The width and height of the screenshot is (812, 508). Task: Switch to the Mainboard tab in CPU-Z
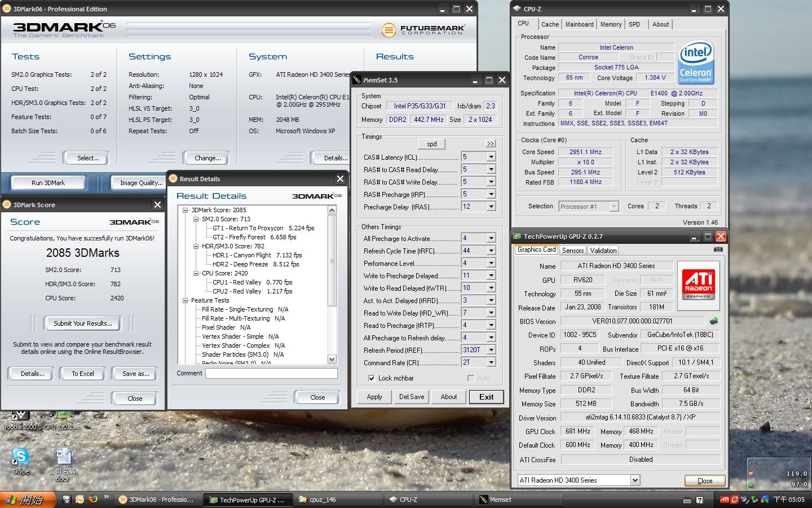click(x=579, y=24)
